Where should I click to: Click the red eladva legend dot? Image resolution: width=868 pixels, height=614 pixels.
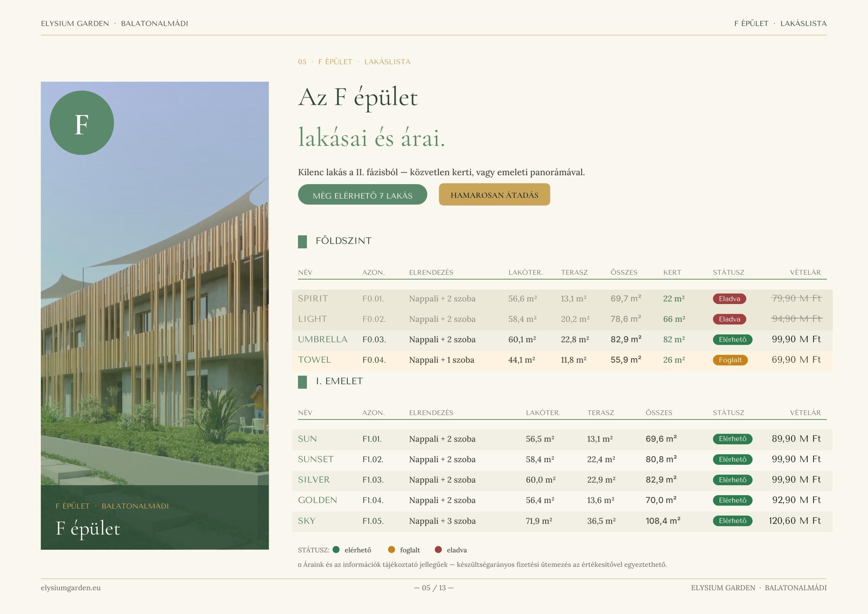point(438,549)
